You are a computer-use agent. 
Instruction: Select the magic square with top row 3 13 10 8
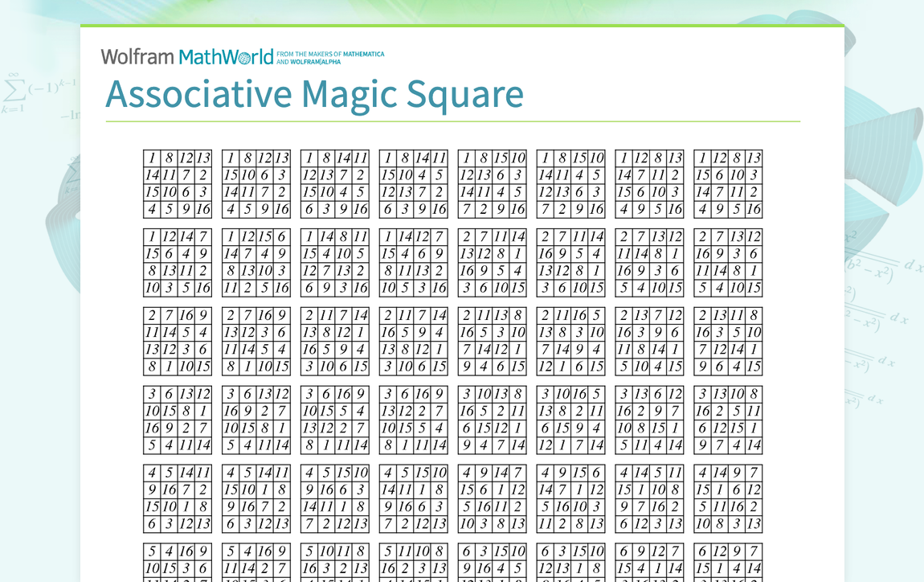[728, 420]
